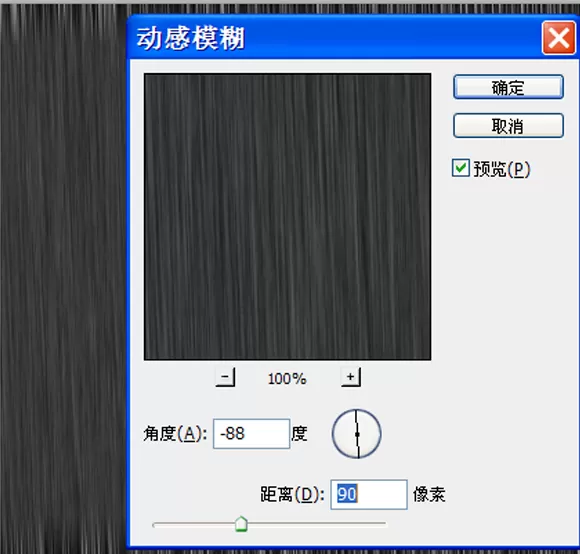
Task: Click the 确定 (OK) button
Action: point(508,87)
